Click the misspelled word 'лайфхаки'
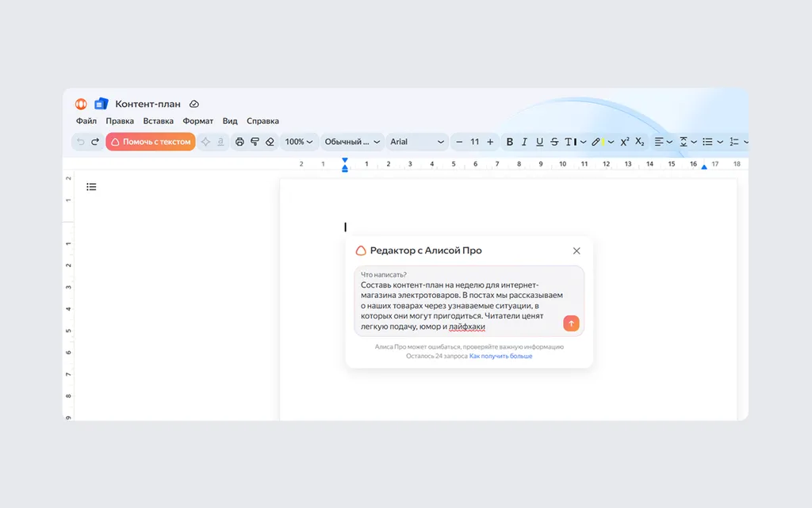The image size is (812, 508). 467,327
